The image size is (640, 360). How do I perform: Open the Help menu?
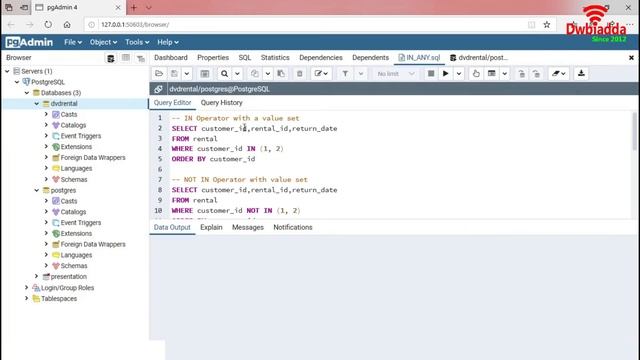(x=168, y=42)
